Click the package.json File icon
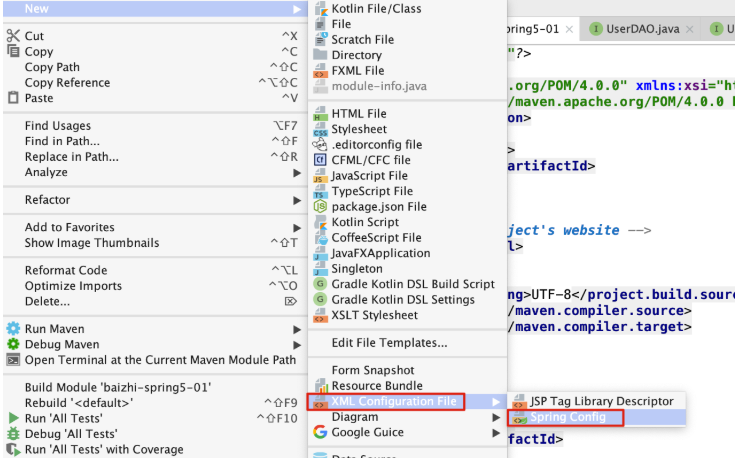Viewport: 745px width, 458px height. tap(321, 207)
